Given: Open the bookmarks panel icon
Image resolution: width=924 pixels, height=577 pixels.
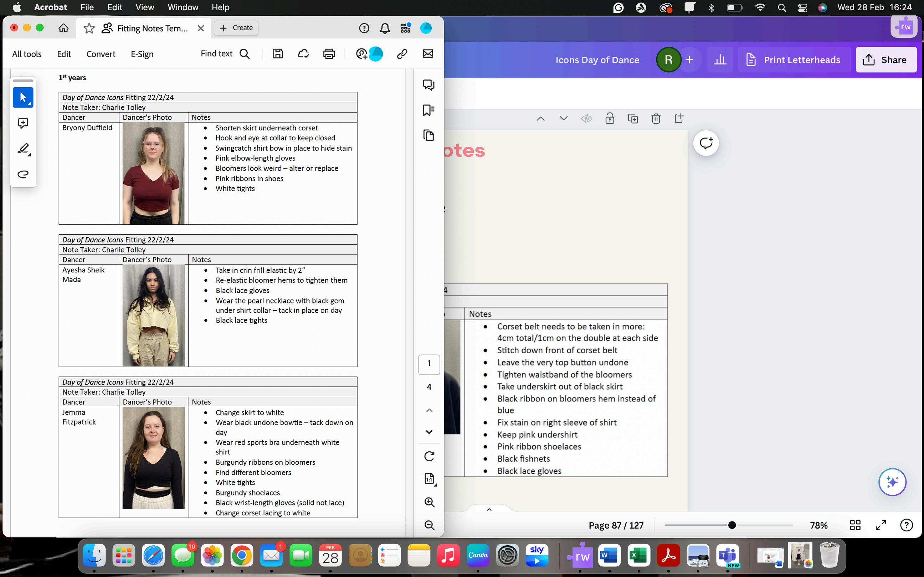Looking at the screenshot, I should click(x=428, y=110).
